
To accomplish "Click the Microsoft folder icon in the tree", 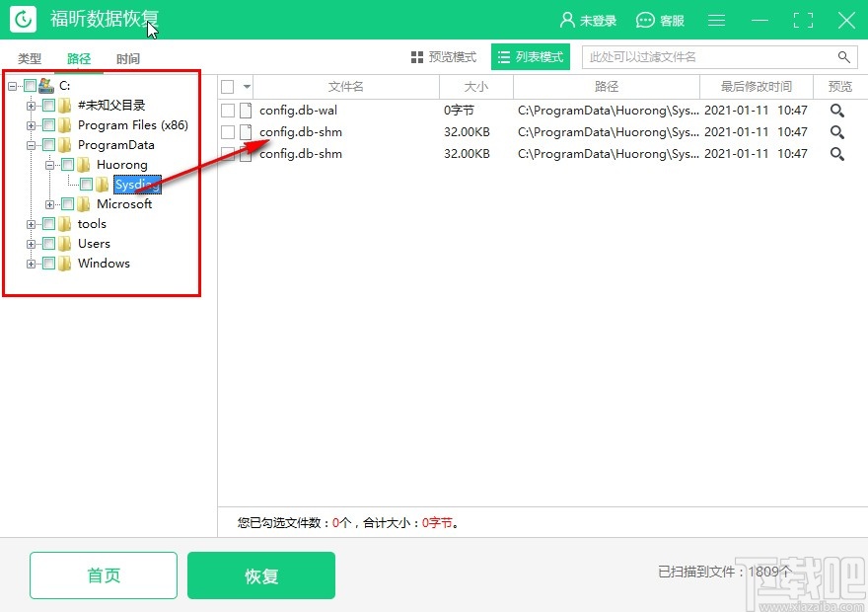I will pyautogui.click(x=83, y=204).
